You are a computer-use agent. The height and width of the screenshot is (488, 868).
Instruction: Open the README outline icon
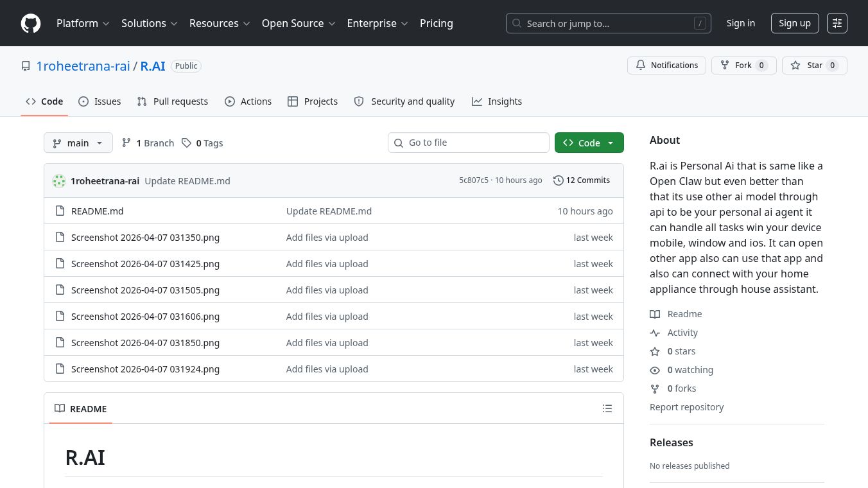tap(607, 408)
